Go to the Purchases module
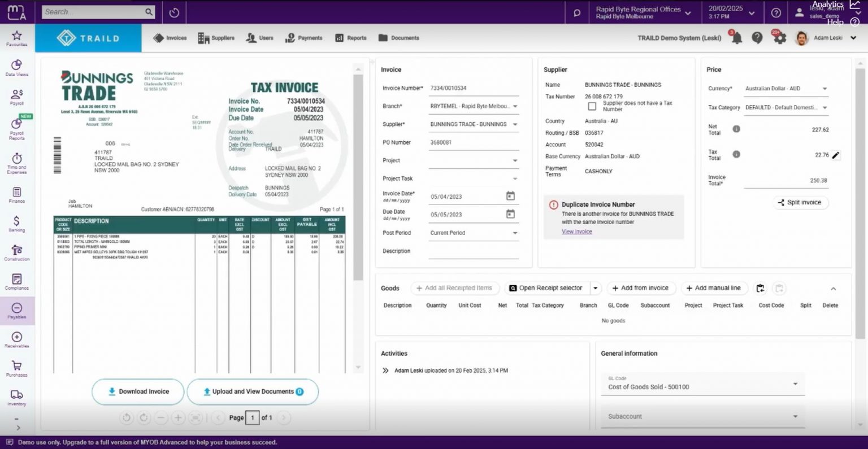 click(17, 369)
